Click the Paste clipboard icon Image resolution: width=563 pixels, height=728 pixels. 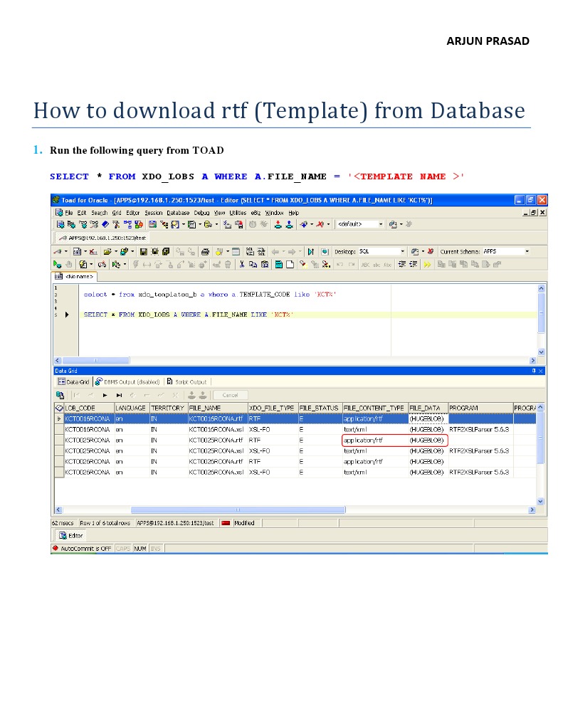coord(265,264)
